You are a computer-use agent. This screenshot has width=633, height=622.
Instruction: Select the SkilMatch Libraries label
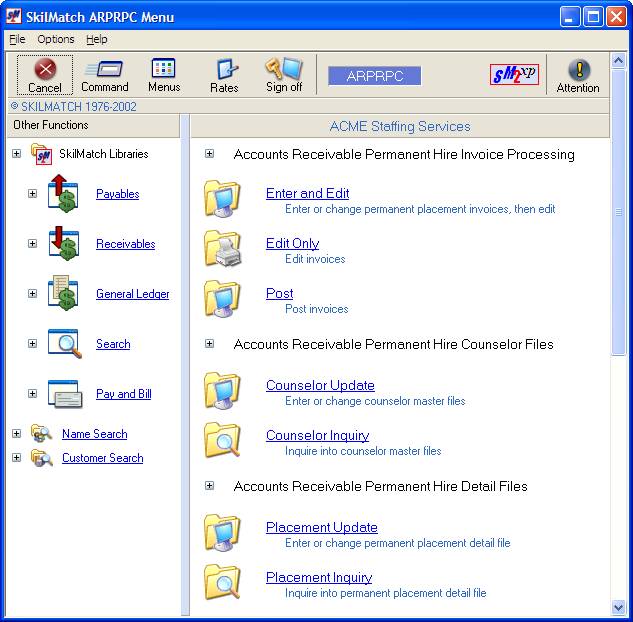tap(104, 154)
